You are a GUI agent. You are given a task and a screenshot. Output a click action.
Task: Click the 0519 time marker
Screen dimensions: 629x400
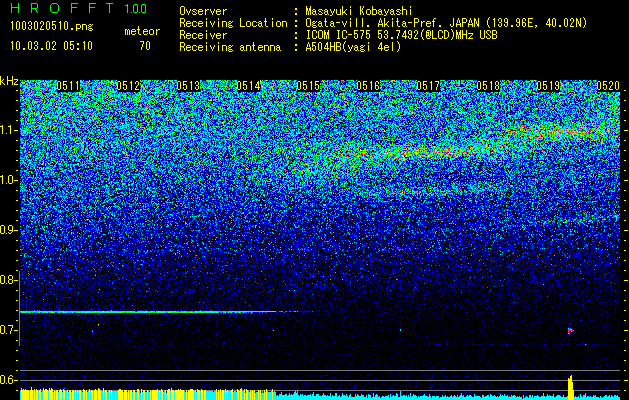[548, 86]
